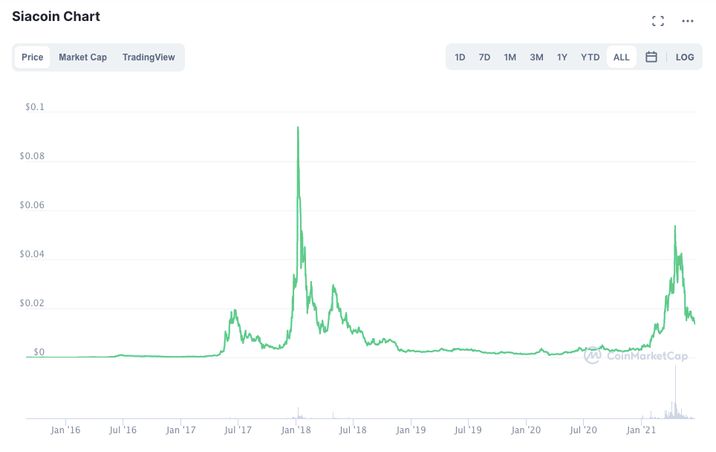Select the 1M time range
Screen dimensions: 716x452
[510, 57]
